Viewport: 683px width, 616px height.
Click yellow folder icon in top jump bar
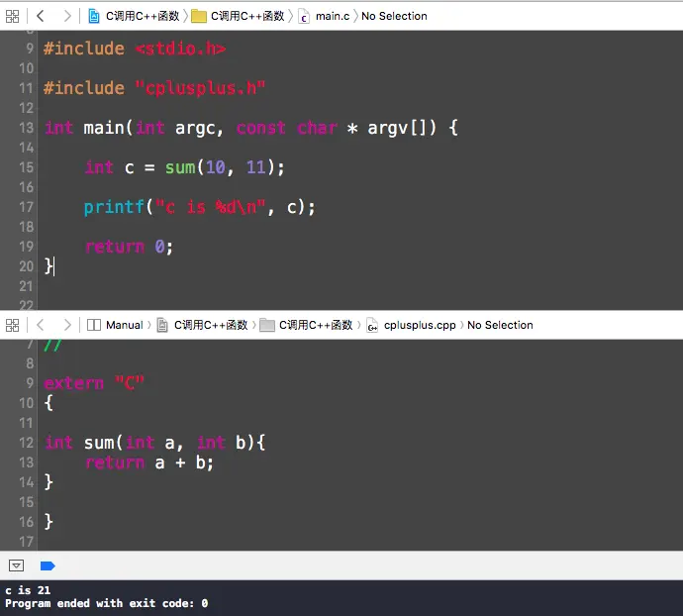(199, 17)
